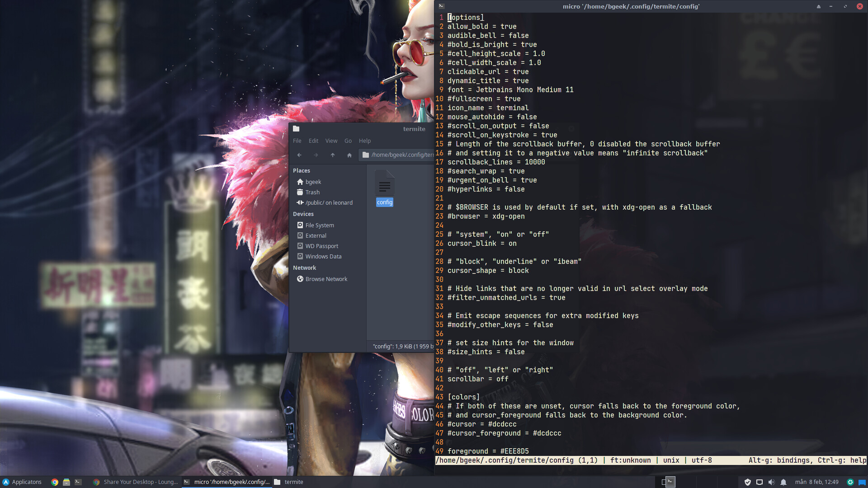Screen dimensions: 868x488
Task: Select the config file icon
Action: [x=385, y=183]
